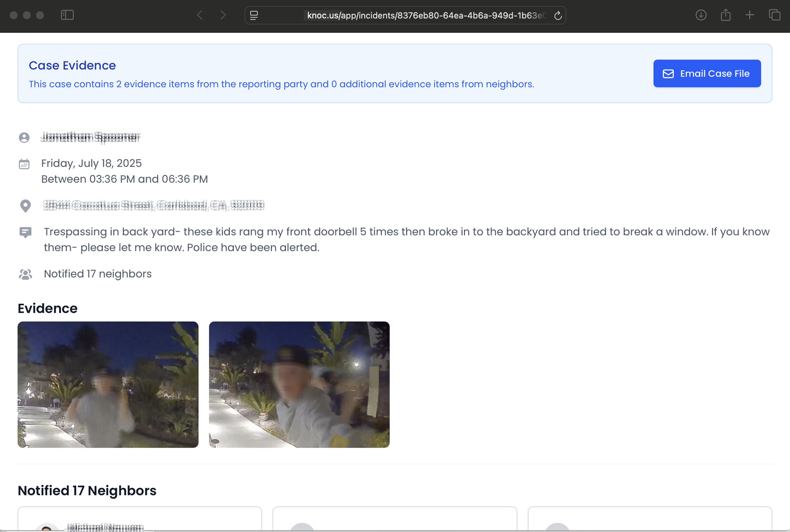Reload page with refresh icon
This screenshot has height=532, width=790.
point(557,16)
